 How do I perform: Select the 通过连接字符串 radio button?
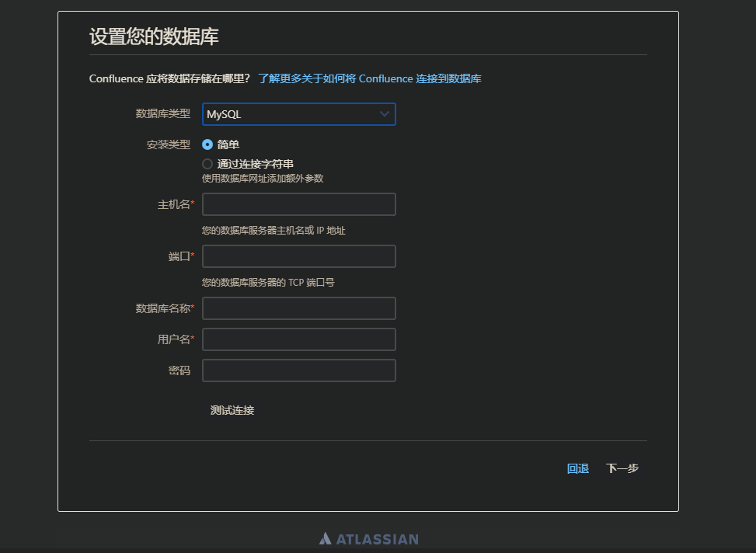[x=207, y=164]
